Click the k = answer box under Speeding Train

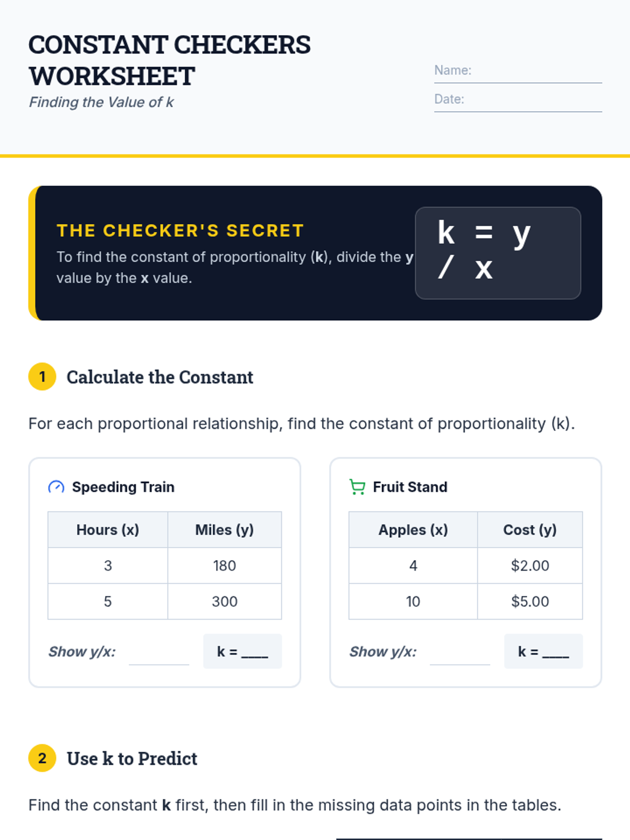click(243, 652)
